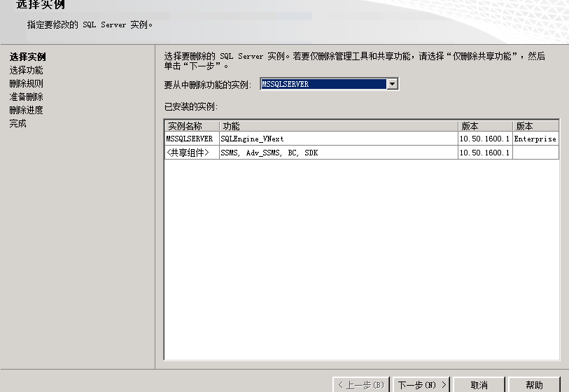Image resolution: width=569 pixels, height=392 pixels.
Task: Select 选择实例 step in sidebar
Action: click(27, 57)
